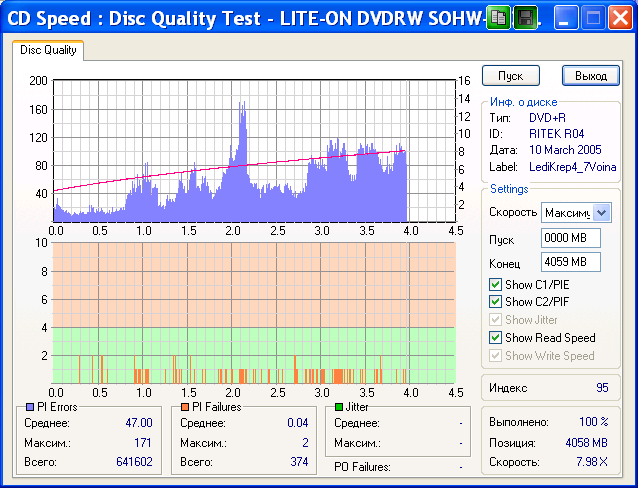Disable the Show C2/PIF checkbox
638x488 pixels.
(495, 301)
